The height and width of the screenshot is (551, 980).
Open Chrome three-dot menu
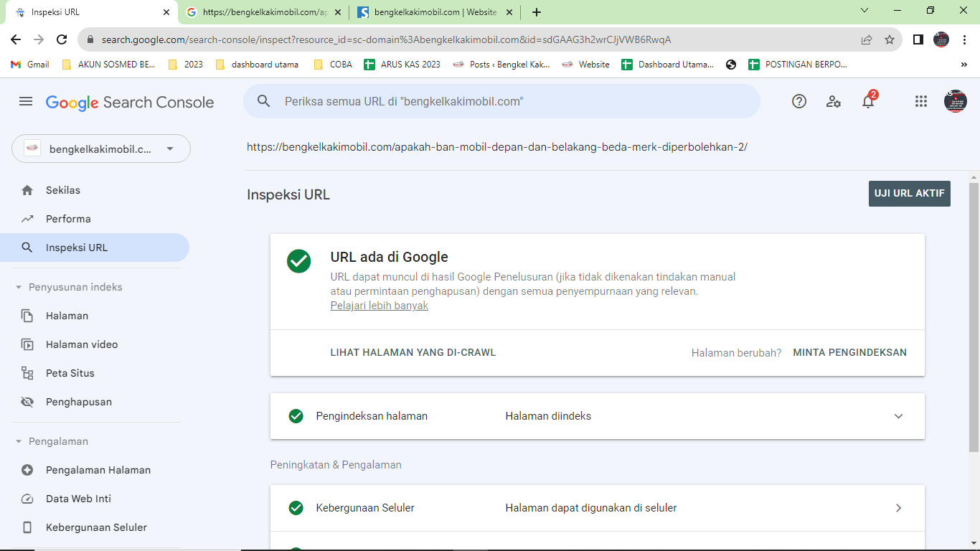coord(964,39)
